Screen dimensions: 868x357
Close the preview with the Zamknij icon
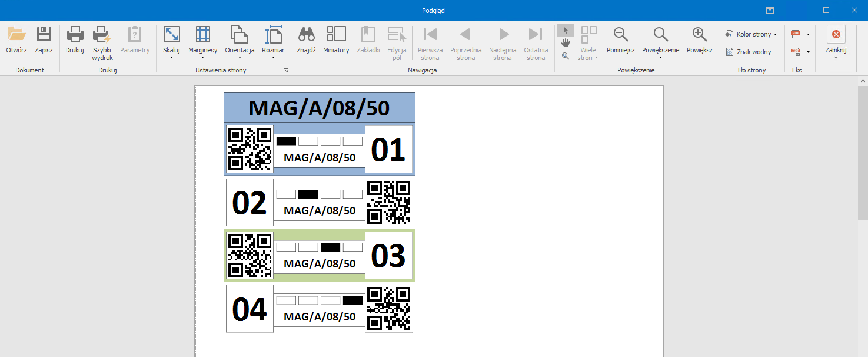(836, 34)
